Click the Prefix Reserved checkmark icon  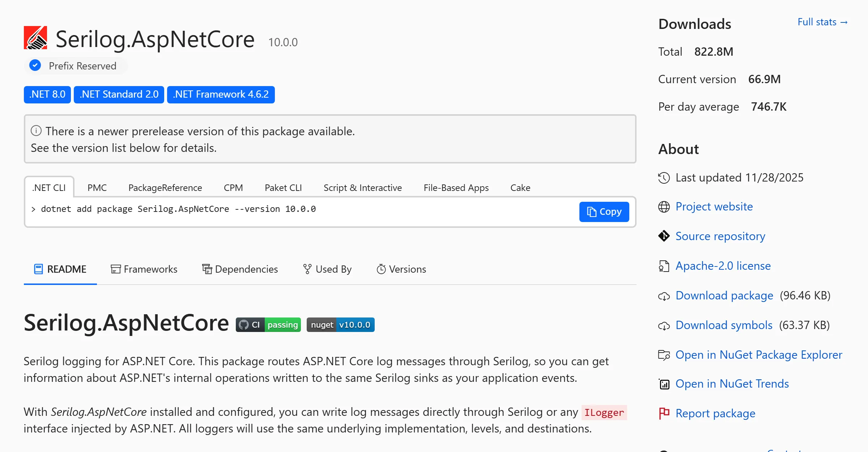pyautogui.click(x=35, y=65)
